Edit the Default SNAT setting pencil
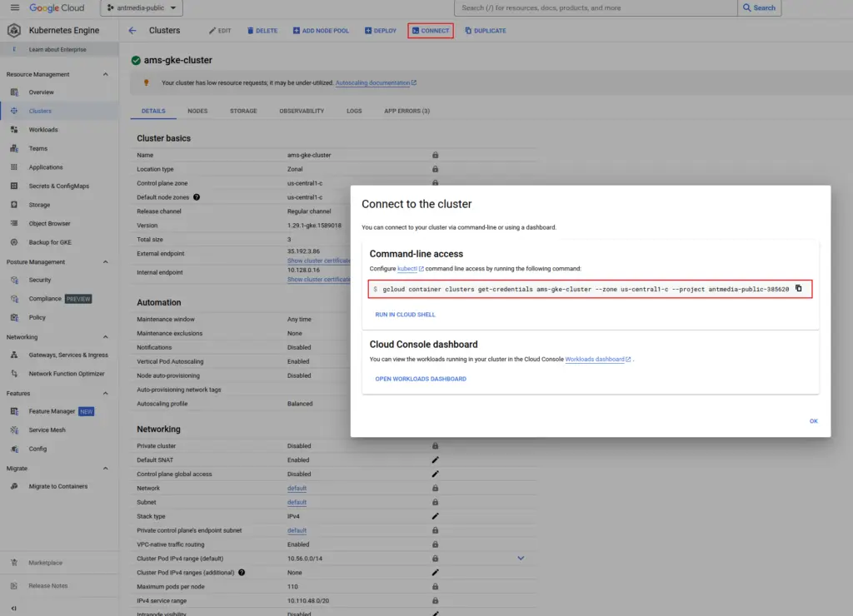The height and width of the screenshot is (616, 853). tap(435, 460)
